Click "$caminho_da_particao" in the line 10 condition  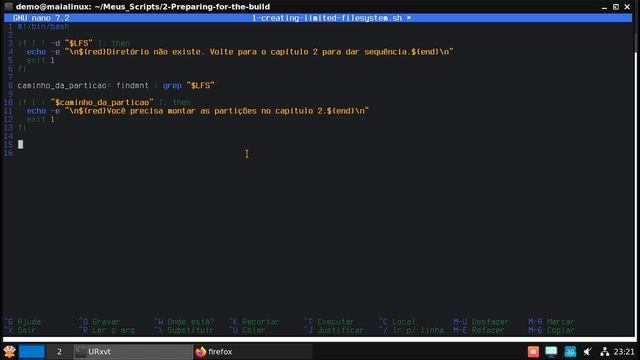[x=102, y=102]
